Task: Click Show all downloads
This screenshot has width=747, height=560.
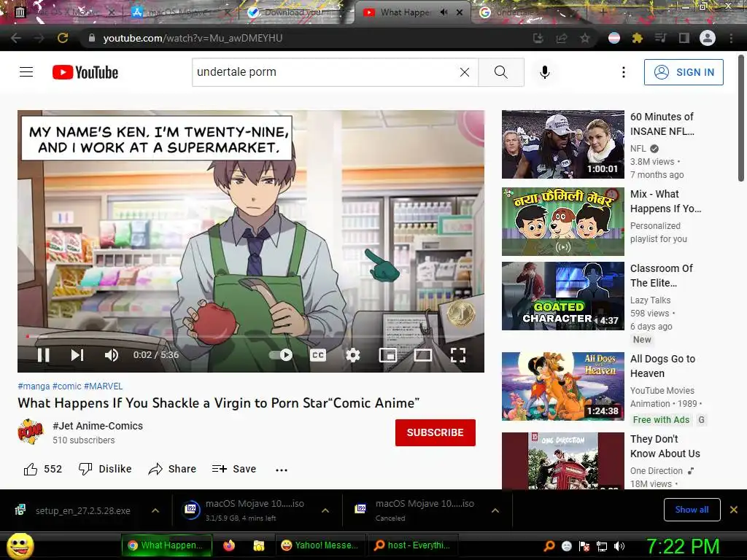Action: coord(692,510)
